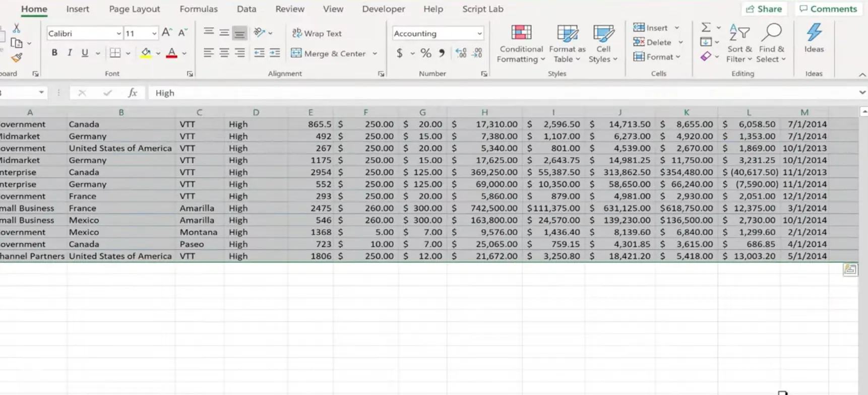
Task: Open Number format dialog launcher
Action: pyautogui.click(x=484, y=74)
